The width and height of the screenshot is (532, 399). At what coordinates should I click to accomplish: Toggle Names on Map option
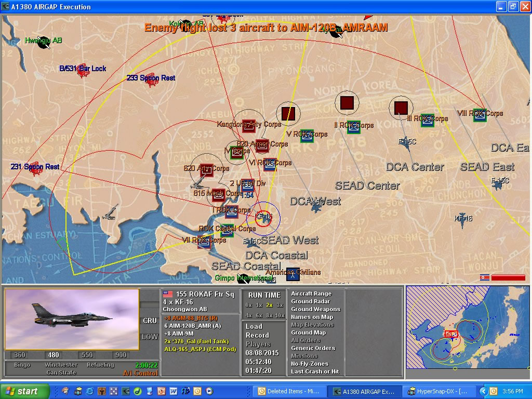(312, 317)
